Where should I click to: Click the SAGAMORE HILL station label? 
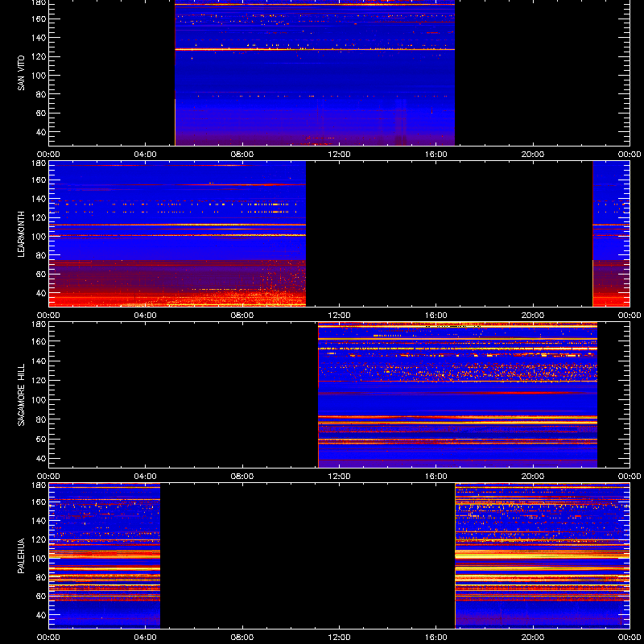pyautogui.click(x=21, y=394)
